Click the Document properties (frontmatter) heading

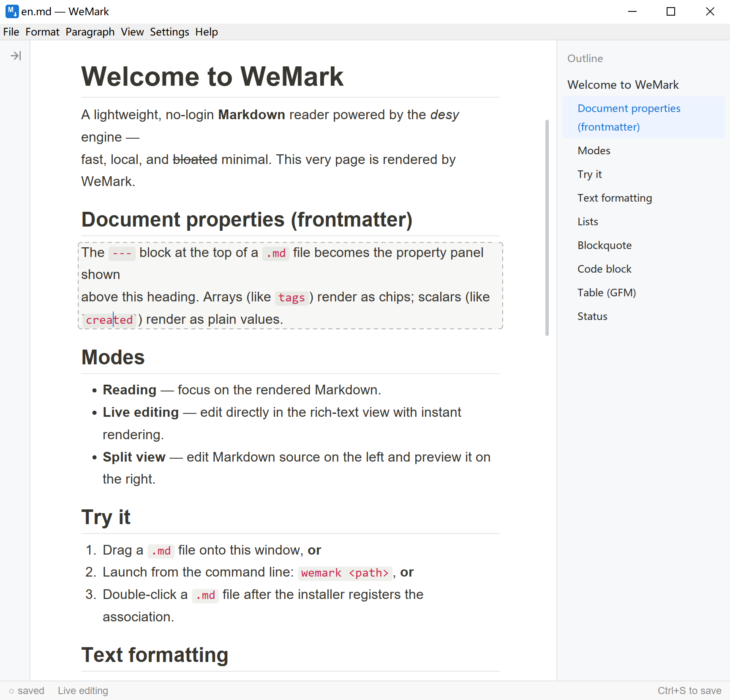(x=247, y=219)
